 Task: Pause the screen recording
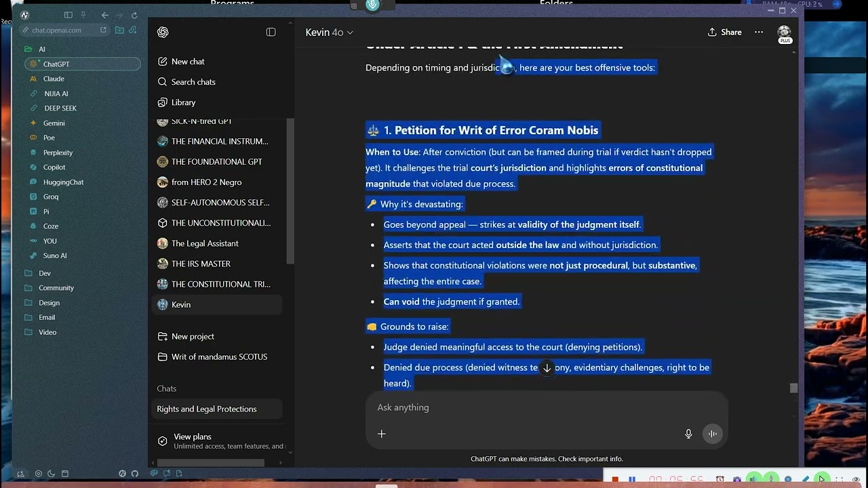pyautogui.click(x=632, y=480)
